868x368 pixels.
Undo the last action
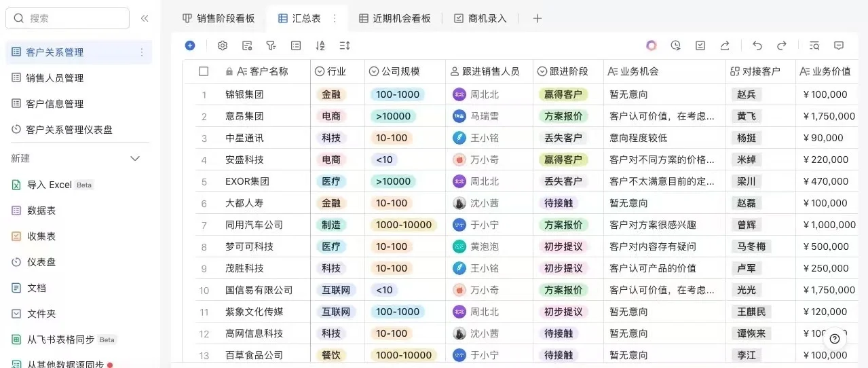point(757,45)
